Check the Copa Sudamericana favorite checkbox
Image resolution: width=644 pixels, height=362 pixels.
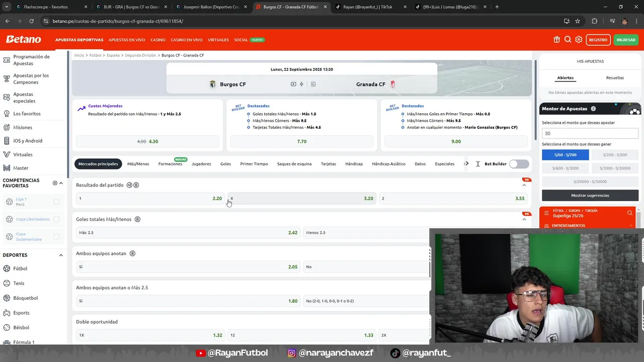(56, 236)
